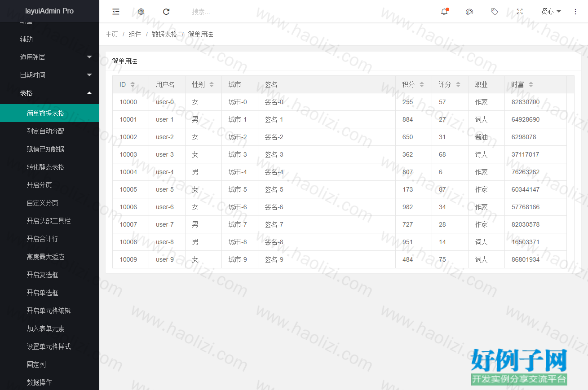Select the 诗人 occupation cell
Screen dimensions: 588x390
pyautogui.click(x=486, y=154)
